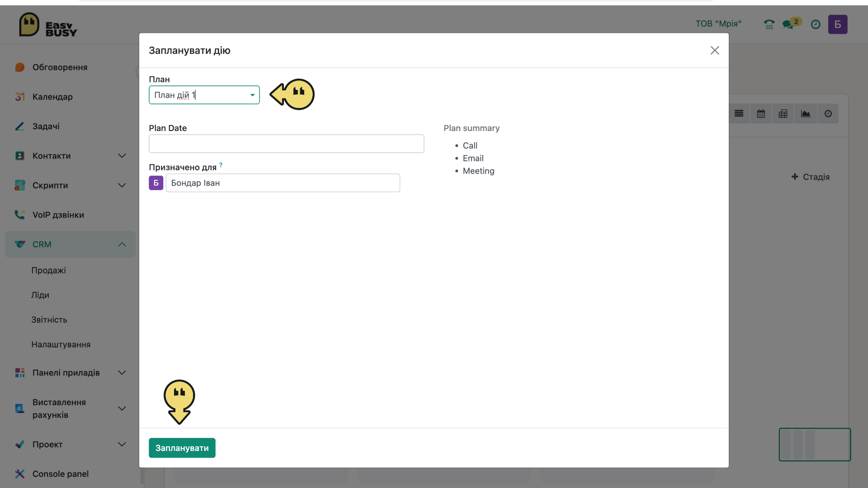Viewport: 868px width, 488px height.
Task: Click the Скрипти icon
Action: click(19, 185)
